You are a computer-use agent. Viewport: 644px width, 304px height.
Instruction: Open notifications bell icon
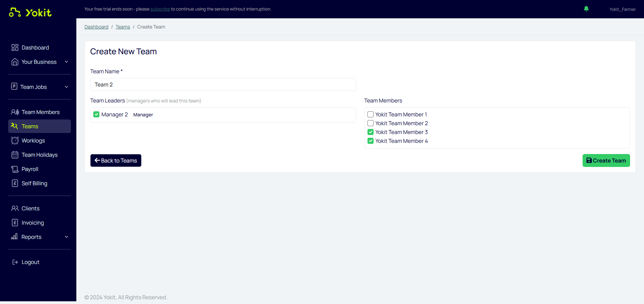586,9
